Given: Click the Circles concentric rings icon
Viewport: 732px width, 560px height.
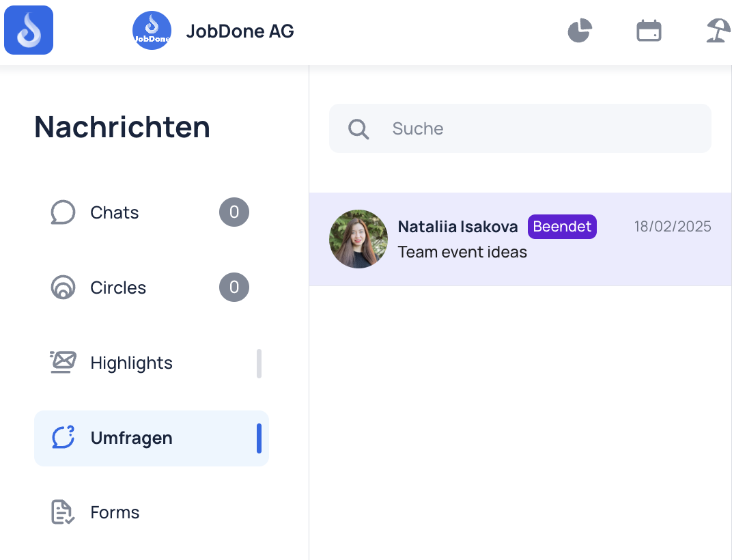Looking at the screenshot, I should click(63, 288).
